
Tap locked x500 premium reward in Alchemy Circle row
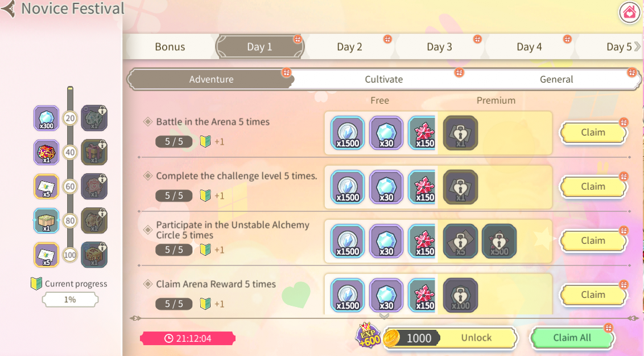[x=499, y=241]
